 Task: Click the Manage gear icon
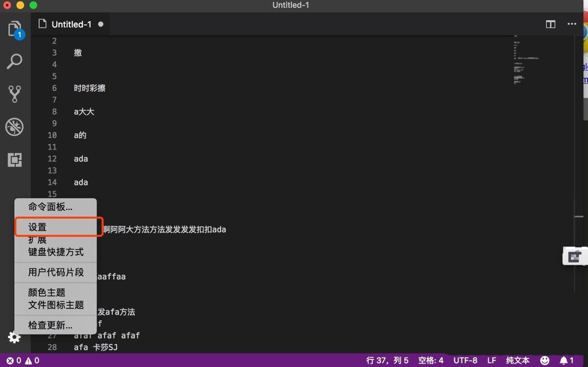(14, 337)
